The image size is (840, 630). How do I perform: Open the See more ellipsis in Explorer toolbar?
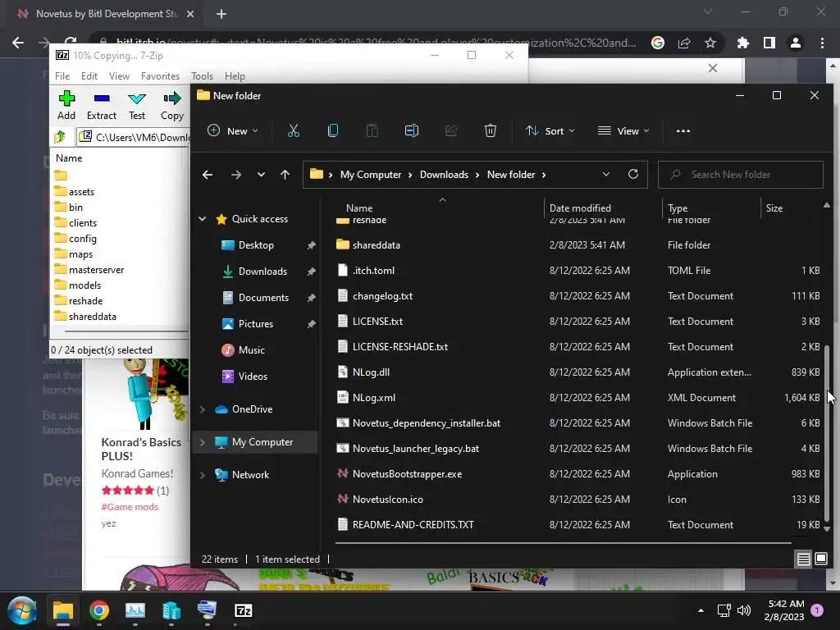683,130
